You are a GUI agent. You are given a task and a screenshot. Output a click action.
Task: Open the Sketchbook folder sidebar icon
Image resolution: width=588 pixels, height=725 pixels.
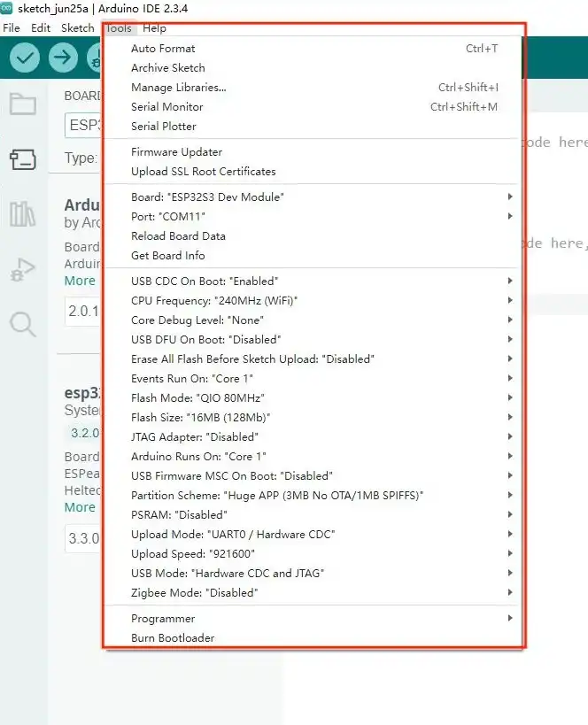pos(23,104)
